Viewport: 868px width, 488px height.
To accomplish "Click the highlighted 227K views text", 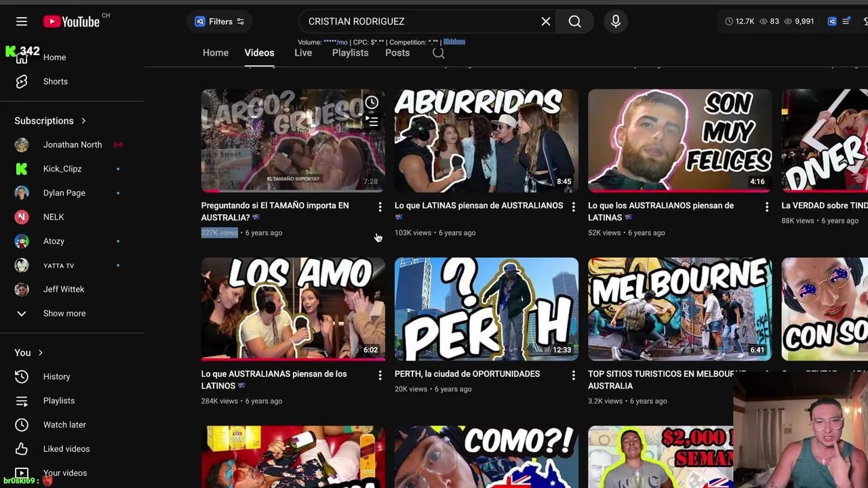I will (220, 232).
